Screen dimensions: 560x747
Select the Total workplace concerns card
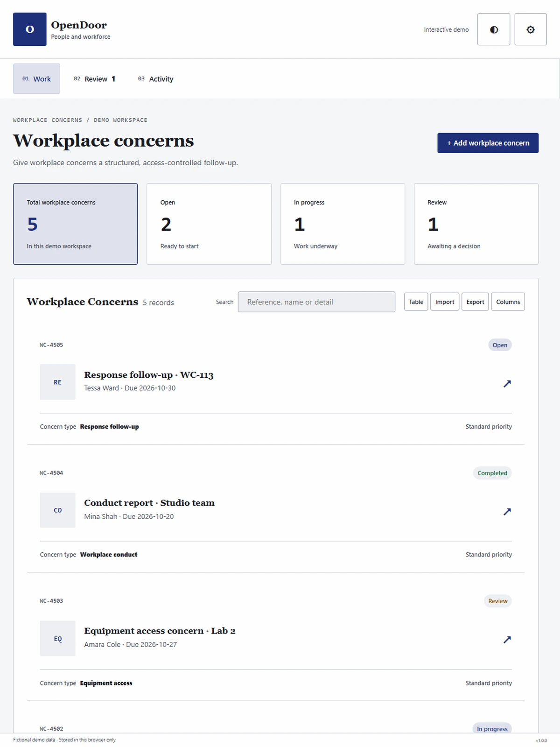point(75,224)
